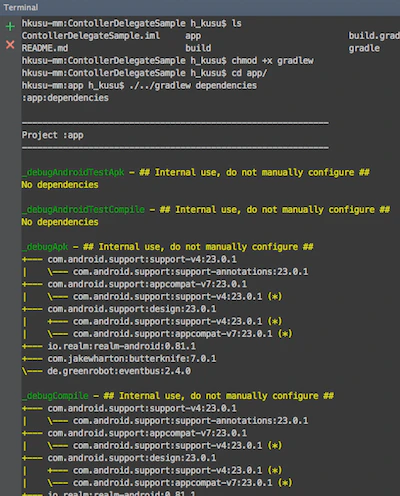
Task: Click the _debugApk configuration heading
Action: [167, 247]
